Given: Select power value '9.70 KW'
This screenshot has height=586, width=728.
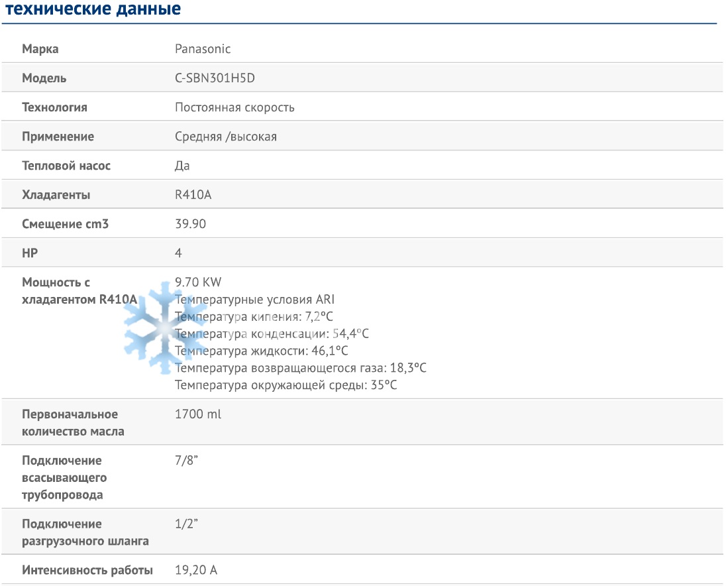Looking at the screenshot, I should [x=198, y=282].
